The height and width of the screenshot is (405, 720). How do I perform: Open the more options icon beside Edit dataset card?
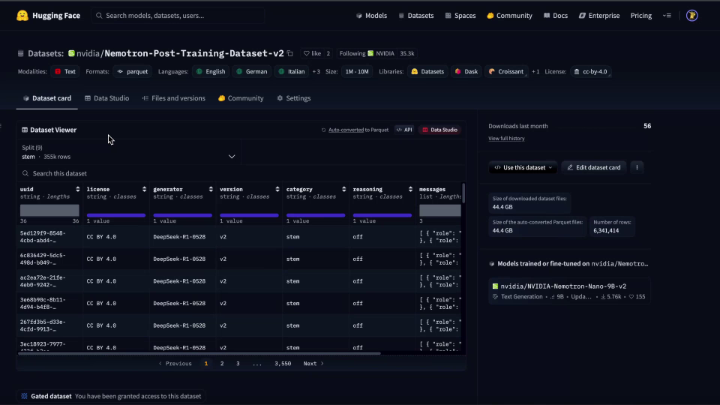pyautogui.click(x=637, y=168)
